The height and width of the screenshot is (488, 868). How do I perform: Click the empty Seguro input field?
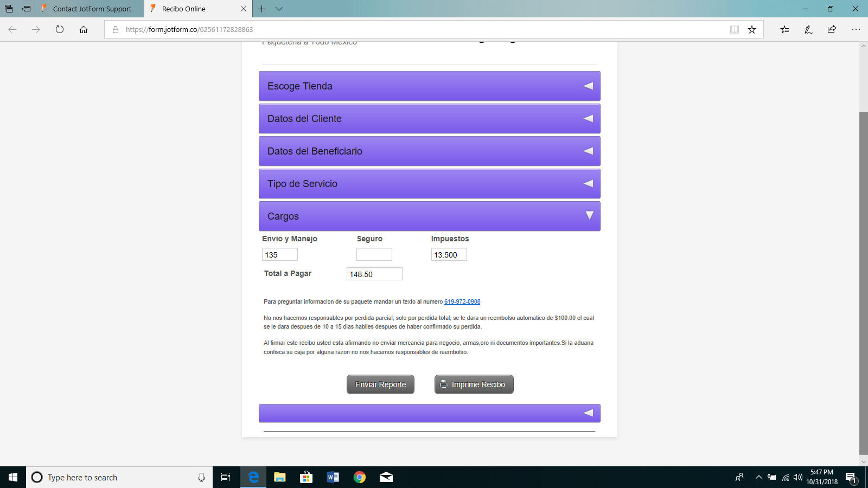tap(374, 255)
